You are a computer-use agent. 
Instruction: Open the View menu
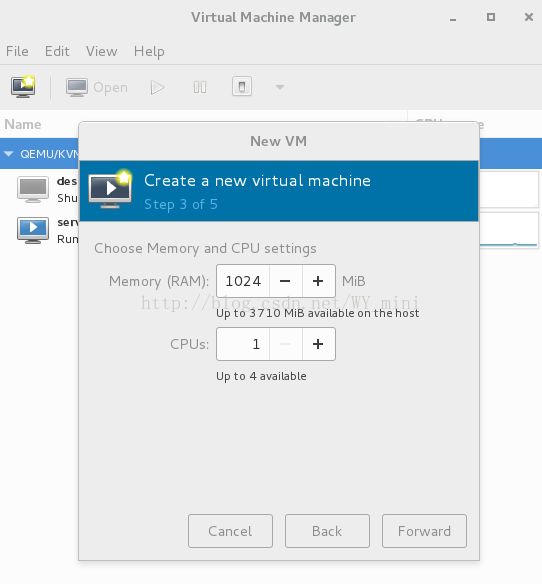[x=102, y=51]
